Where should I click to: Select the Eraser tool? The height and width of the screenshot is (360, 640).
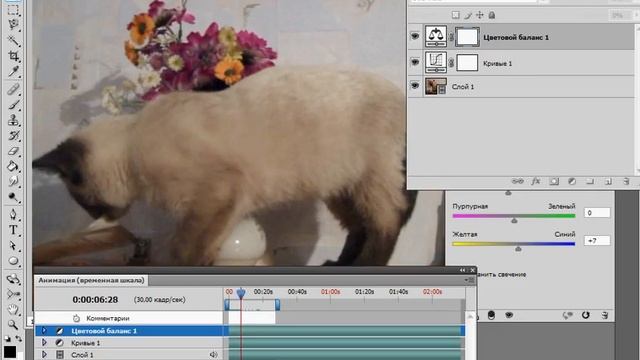[x=13, y=151]
